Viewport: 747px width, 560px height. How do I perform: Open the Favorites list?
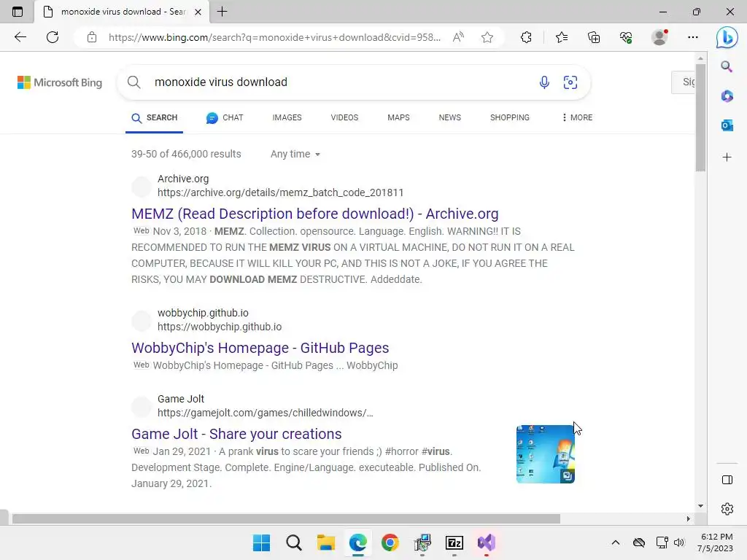(562, 37)
